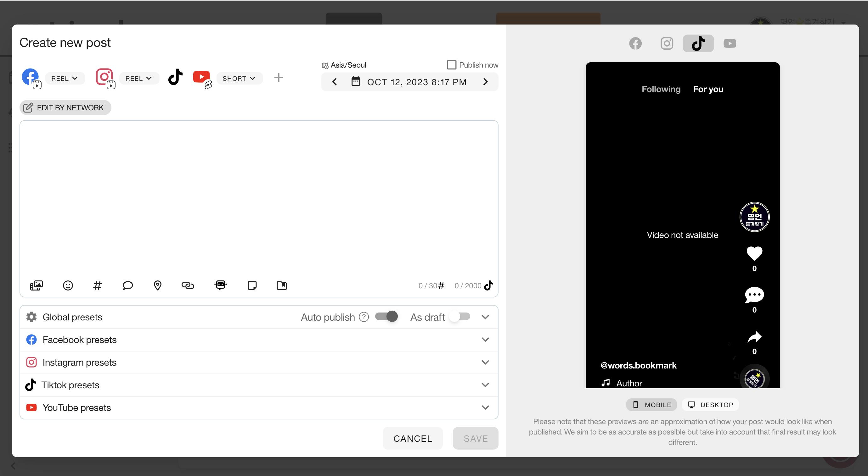Click the AI assistant robot icon
The height and width of the screenshot is (476, 868).
(x=220, y=285)
